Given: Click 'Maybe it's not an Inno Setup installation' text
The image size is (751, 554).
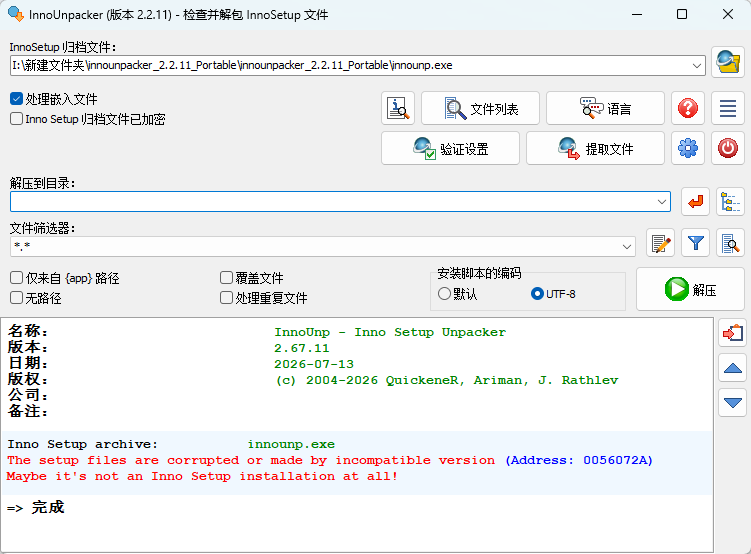Looking at the screenshot, I should click(202, 476).
